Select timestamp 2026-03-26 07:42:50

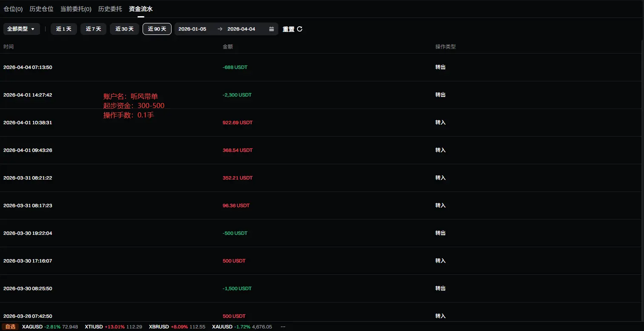[x=28, y=316]
